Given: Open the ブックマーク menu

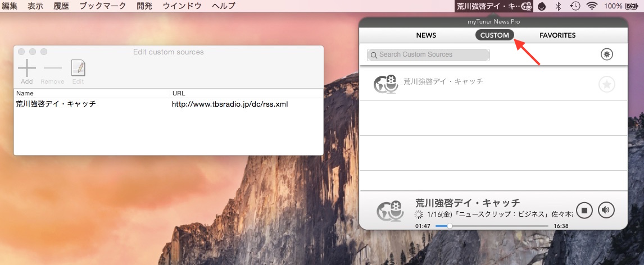Looking at the screenshot, I should click(x=103, y=6).
